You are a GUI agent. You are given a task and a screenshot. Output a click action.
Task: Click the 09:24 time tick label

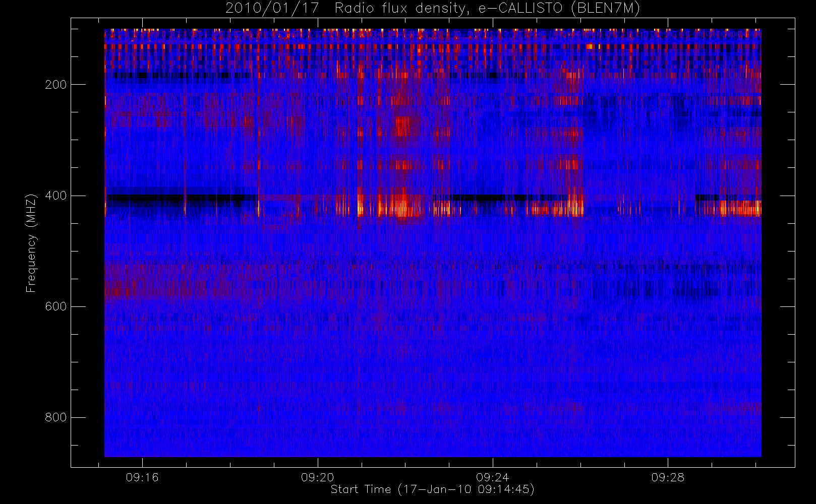493,477
